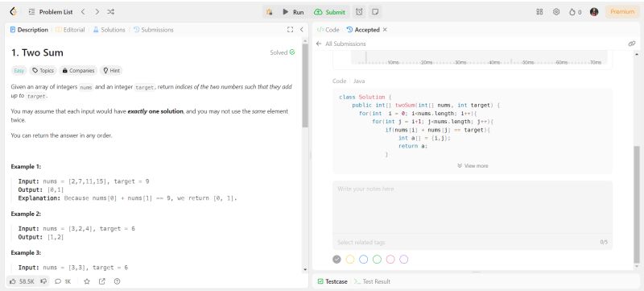
Task: Click the Java language label
Action: 359,81
